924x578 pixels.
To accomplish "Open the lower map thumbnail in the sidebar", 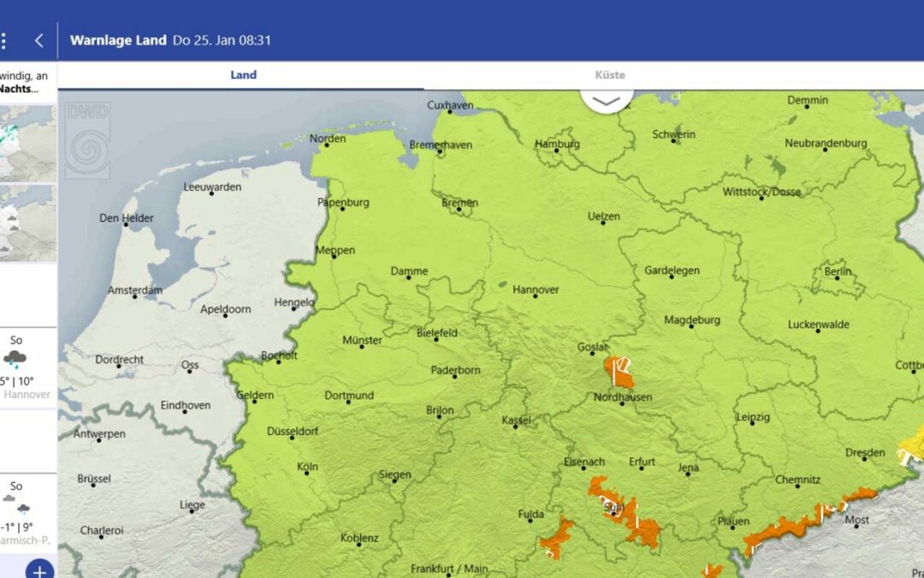I will coord(27,223).
